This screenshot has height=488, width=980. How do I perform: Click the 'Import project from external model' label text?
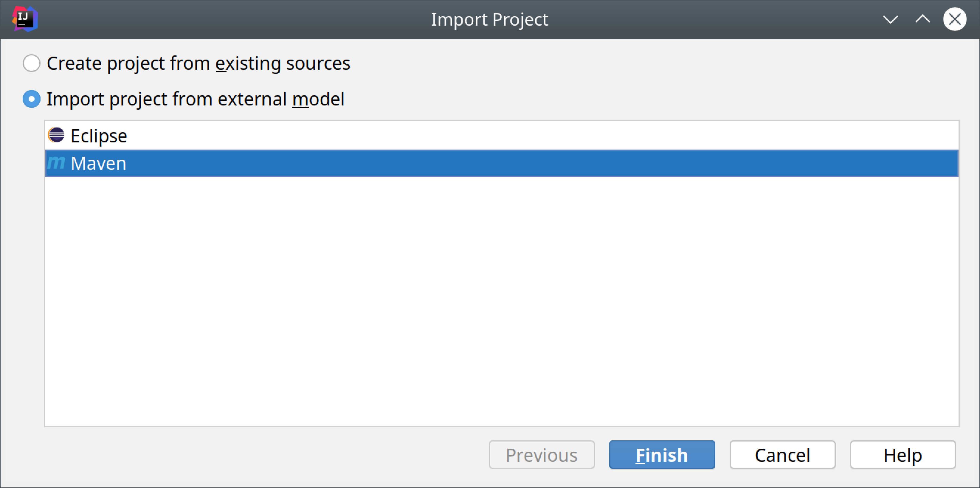(x=195, y=99)
